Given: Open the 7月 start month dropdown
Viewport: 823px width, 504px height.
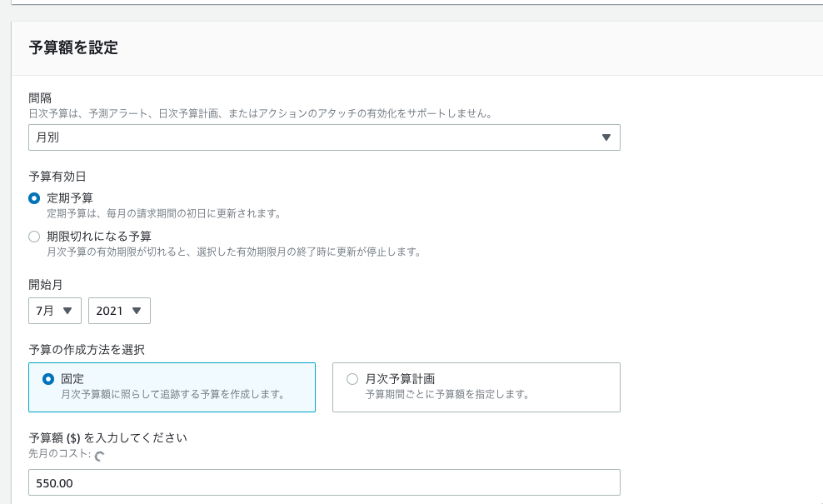Looking at the screenshot, I should [55, 311].
